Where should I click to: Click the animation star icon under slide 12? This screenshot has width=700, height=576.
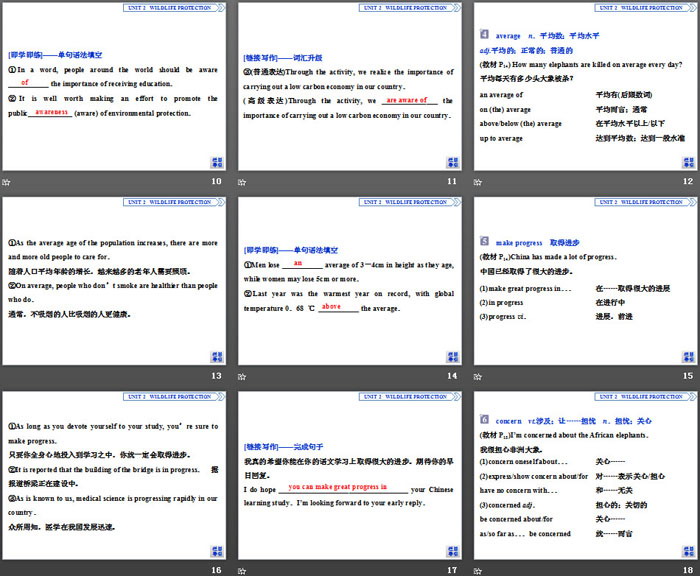[x=478, y=182]
